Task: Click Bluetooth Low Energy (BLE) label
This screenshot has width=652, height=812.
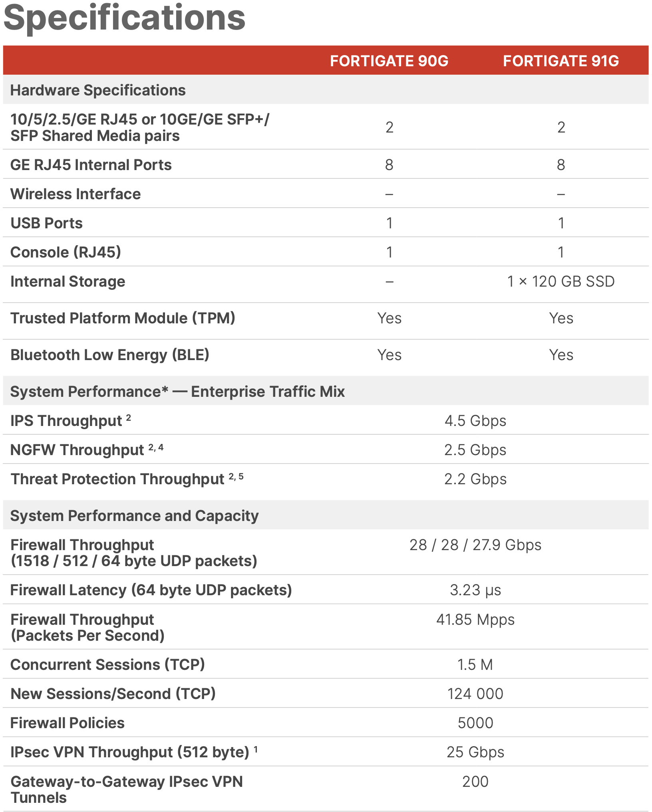Action: pyautogui.click(x=110, y=355)
